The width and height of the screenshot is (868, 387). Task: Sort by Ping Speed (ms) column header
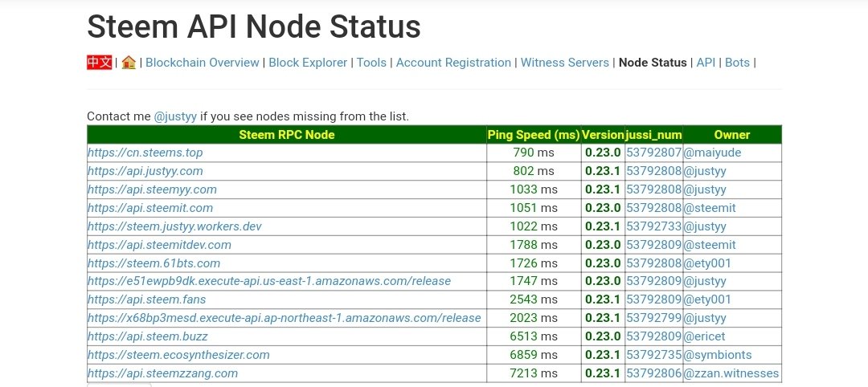tap(534, 134)
